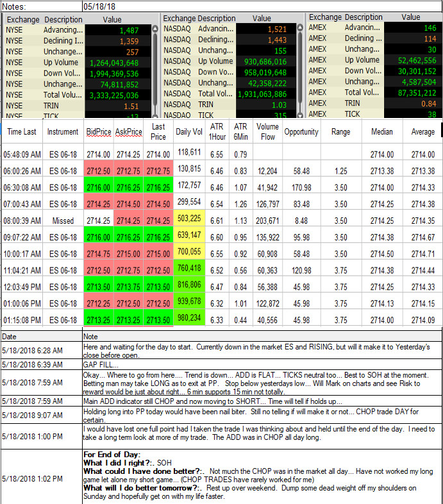Click the Last Price column header
Image resolution: width=443 pixels, height=504 pixels.
tap(158, 132)
